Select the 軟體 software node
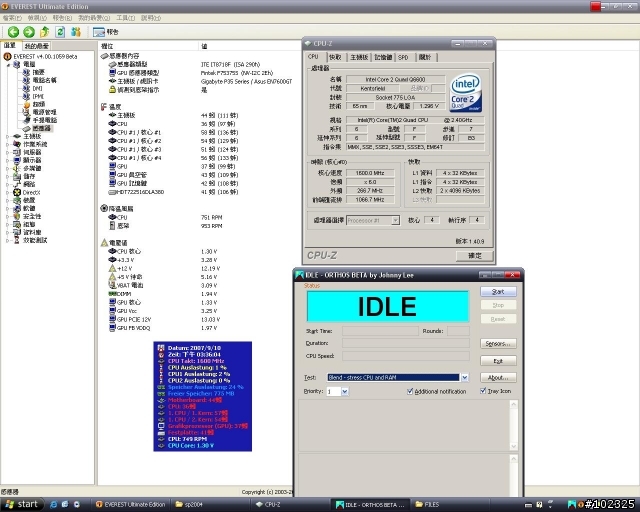 [x=24, y=208]
